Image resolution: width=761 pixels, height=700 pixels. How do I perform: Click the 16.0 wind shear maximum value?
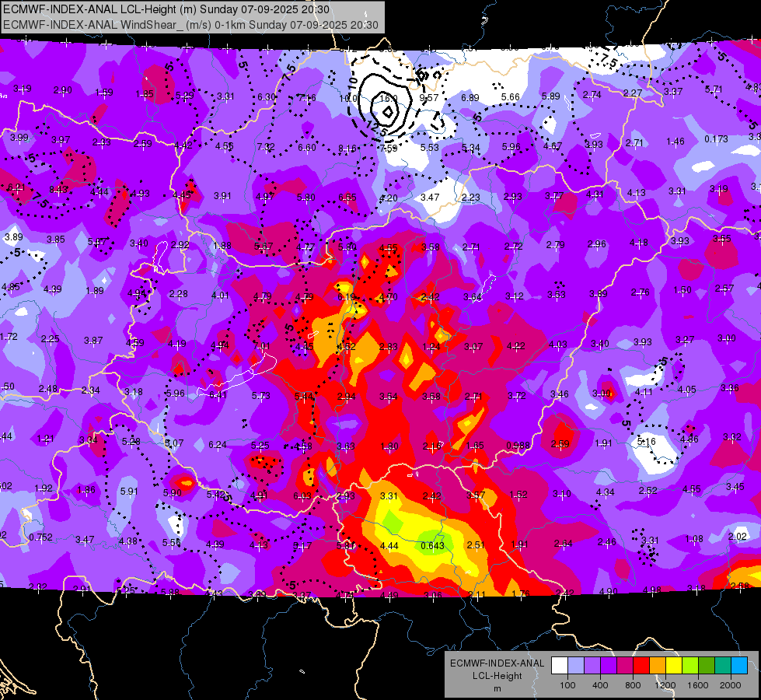coord(388,98)
